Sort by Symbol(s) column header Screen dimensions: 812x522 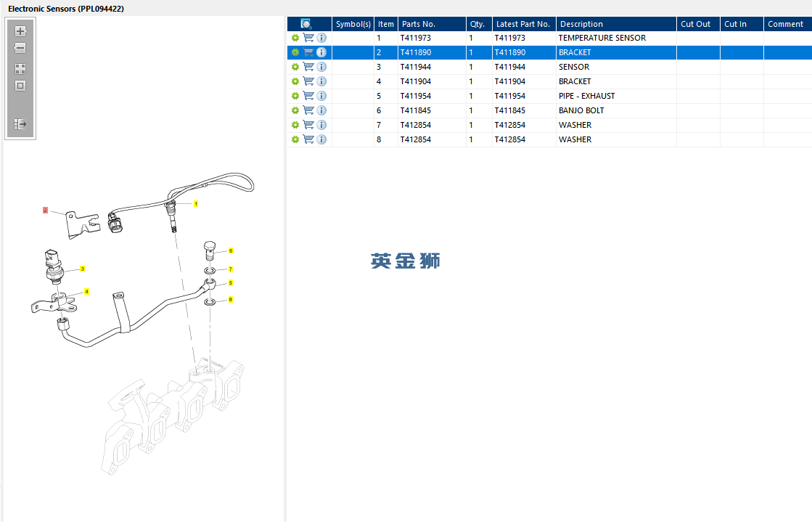(353, 24)
